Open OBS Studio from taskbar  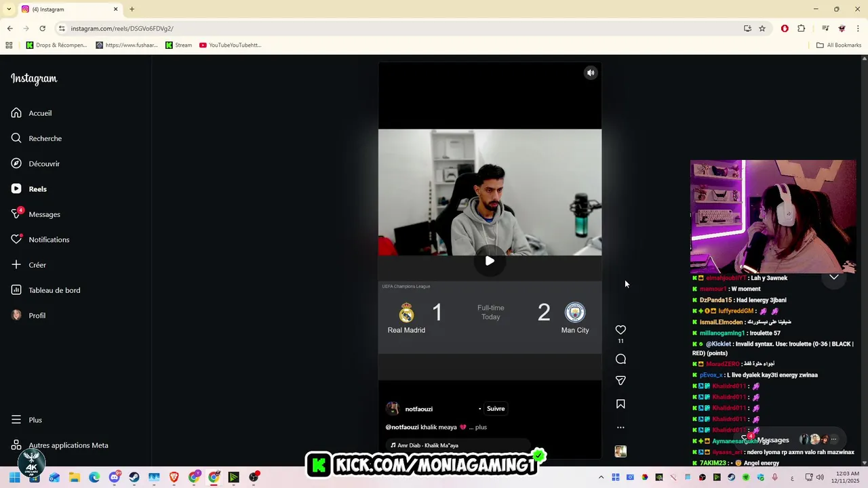[x=254, y=477]
